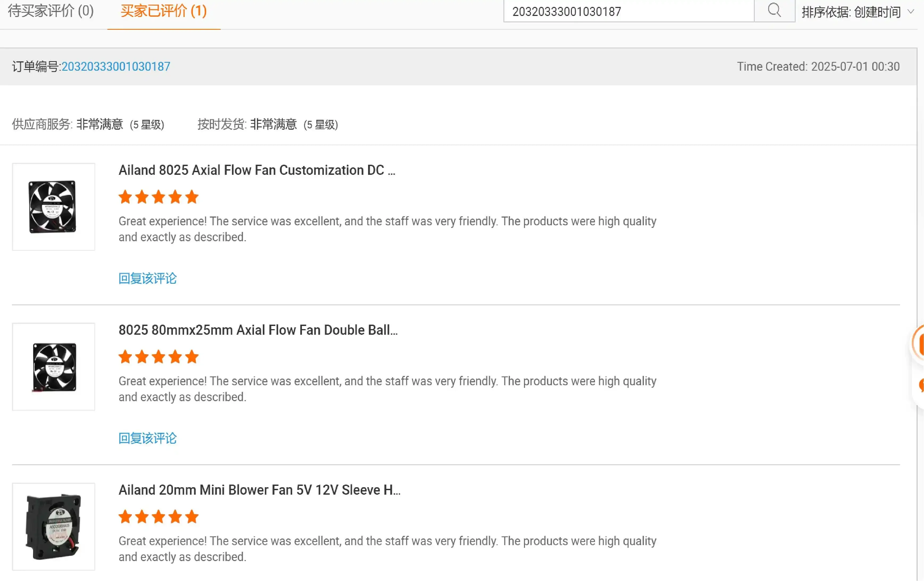Image resolution: width=924 pixels, height=581 pixels.
Task: Click the magnifier search icon
Action: (x=774, y=10)
